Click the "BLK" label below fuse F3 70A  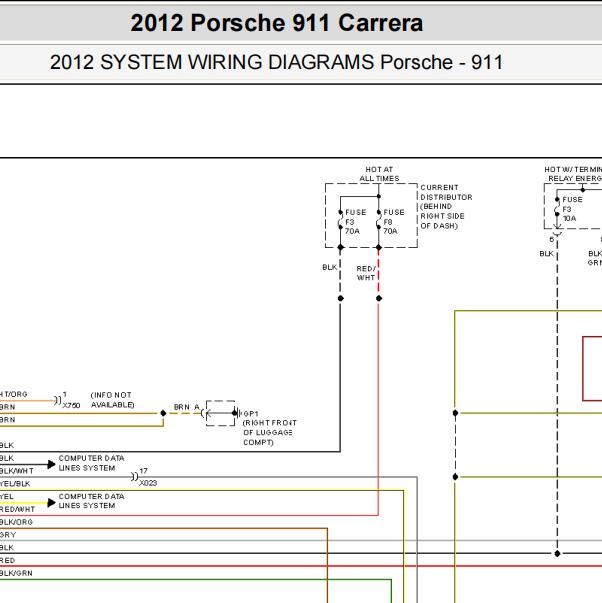pos(329,267)
